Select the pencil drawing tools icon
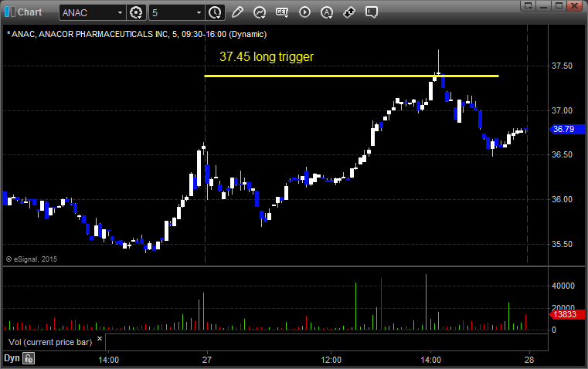Viewport: 588px width, 369px height. coord(237,12)
